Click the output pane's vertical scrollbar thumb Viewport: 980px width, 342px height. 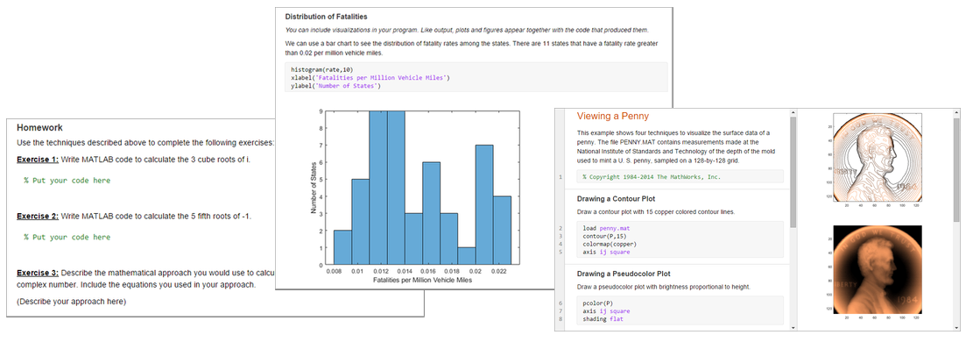pos(956,170)
